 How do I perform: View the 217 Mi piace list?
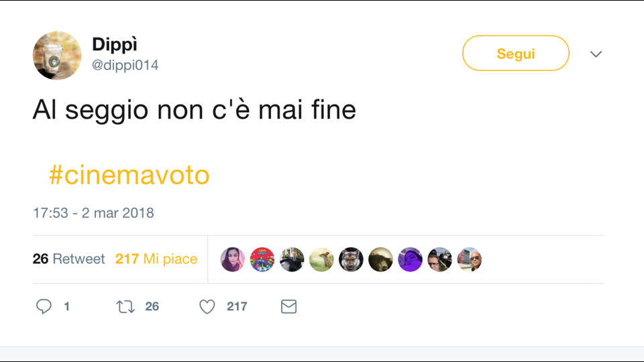pos(156,259)
